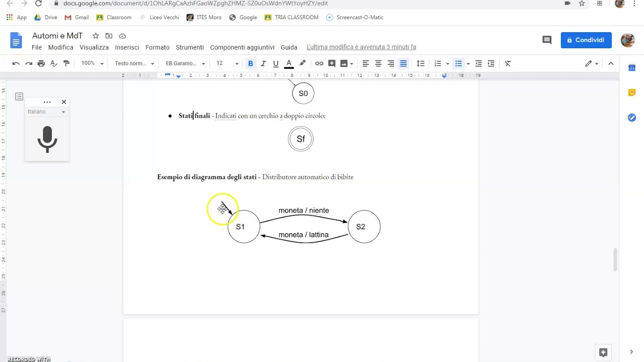The image size is (644, 362).
Task: Toggle bulleted list
Action: pos(458,63)
